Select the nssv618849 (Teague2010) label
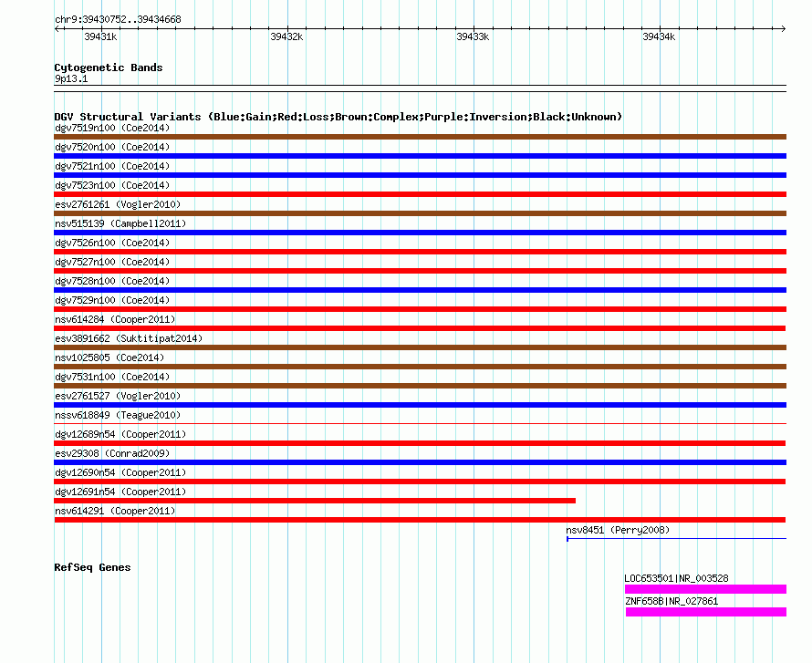This screenshot has width=812, height=663. click(118, 415)
